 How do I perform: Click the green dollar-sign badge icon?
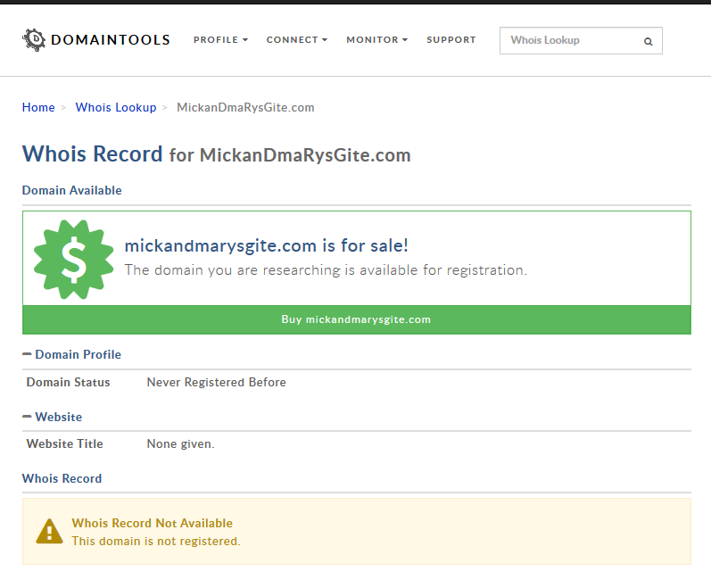pos(73,260)
